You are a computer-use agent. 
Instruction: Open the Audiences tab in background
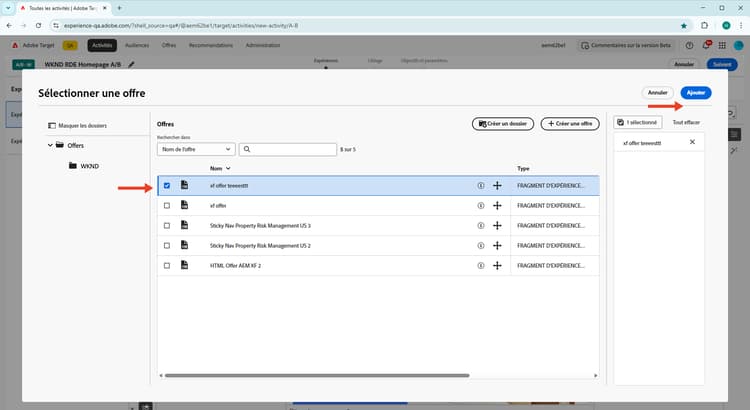click(137, 45)
